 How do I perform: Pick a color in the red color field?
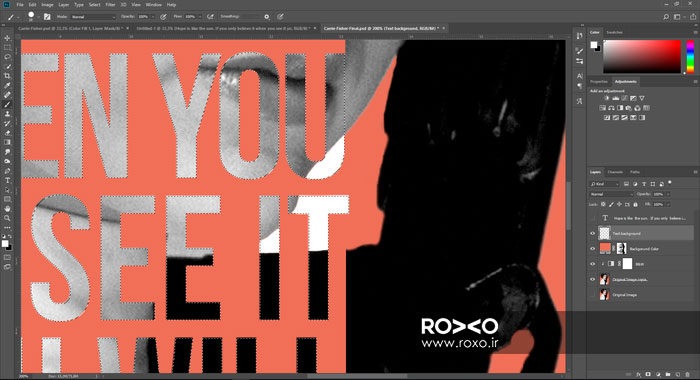[x=642, y=56]
